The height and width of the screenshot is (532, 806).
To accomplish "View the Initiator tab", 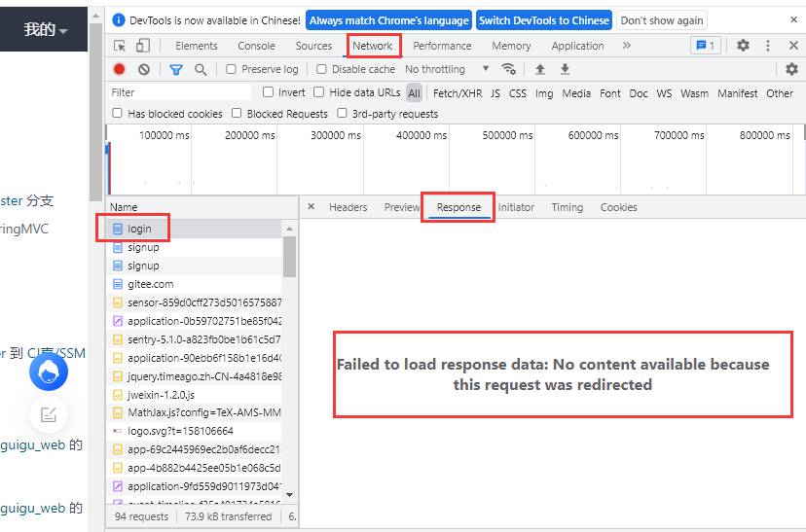I will (x=516, y=207).
